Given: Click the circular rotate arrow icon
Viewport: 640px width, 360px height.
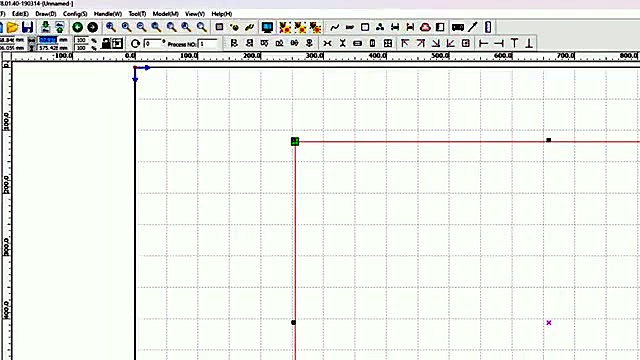Looking at the screenshot, I should (x=136, y=43).
